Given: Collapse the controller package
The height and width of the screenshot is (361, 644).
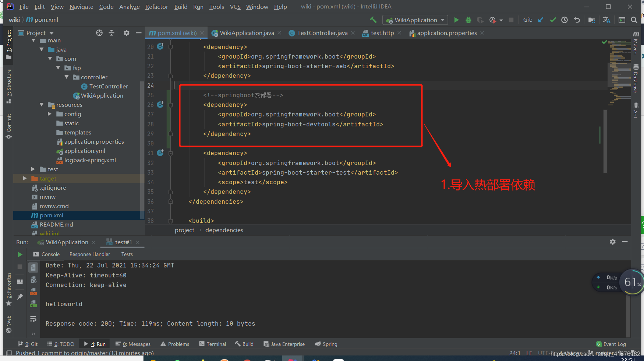Looking at the screenshot, I should click(67, 77).
